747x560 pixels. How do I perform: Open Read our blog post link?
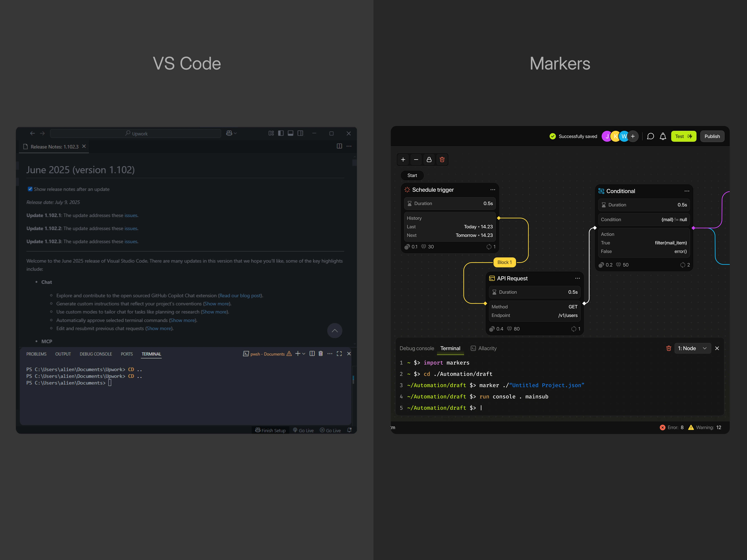pyautogui.click(x=240, y=296)
